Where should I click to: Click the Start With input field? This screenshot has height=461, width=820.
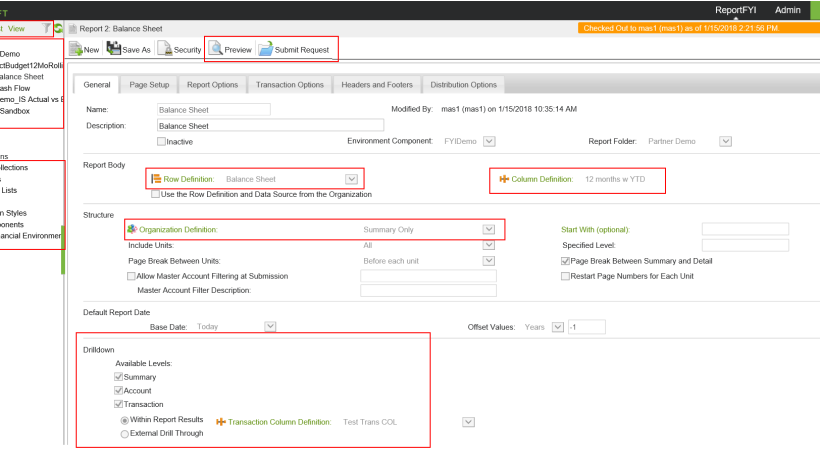coord(745,229)
